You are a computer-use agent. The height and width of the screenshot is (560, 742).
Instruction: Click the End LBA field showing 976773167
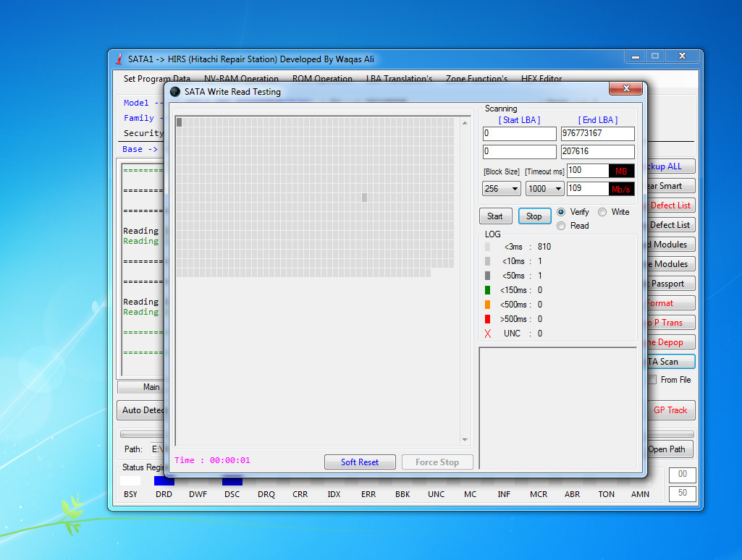click(598, 133)
